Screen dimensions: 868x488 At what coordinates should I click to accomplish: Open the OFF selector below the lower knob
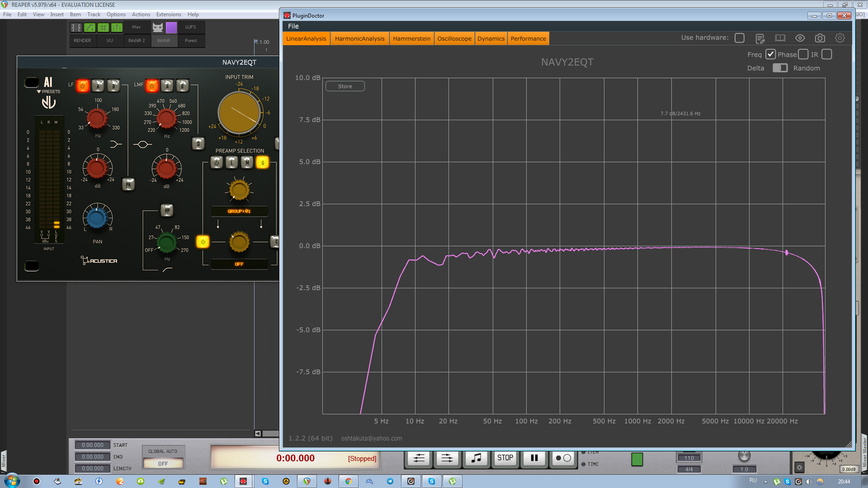239,264
